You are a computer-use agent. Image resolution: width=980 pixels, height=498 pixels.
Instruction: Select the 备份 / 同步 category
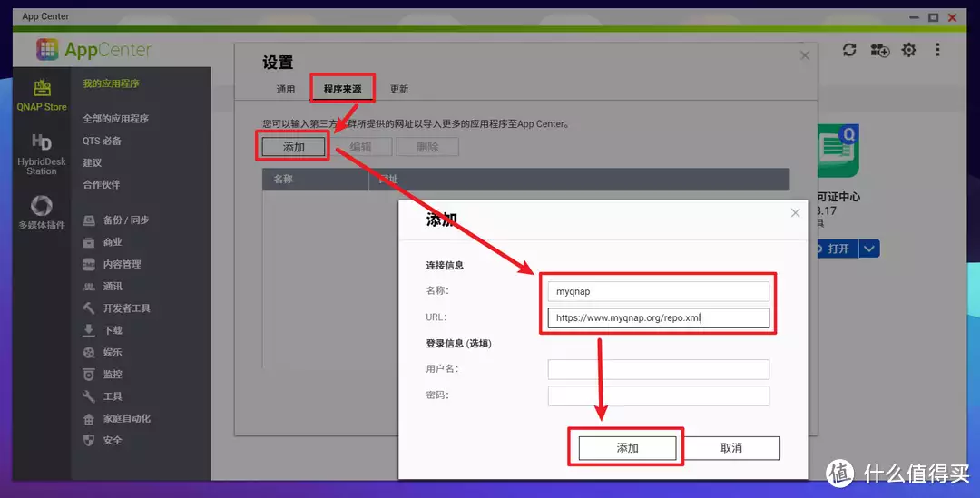coord(115,220)
